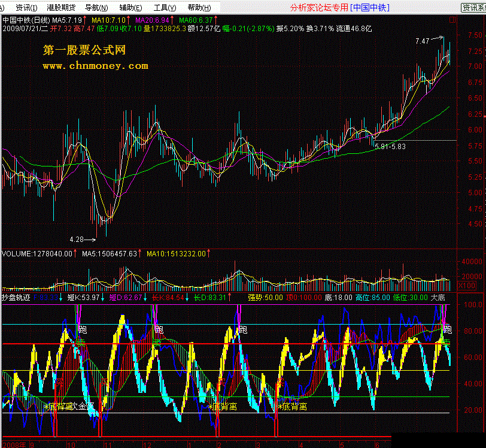This screenshot has height=448, width=486.
Task: Click the amplitude value 振5.20%
Action: click(x=290, y=29)
